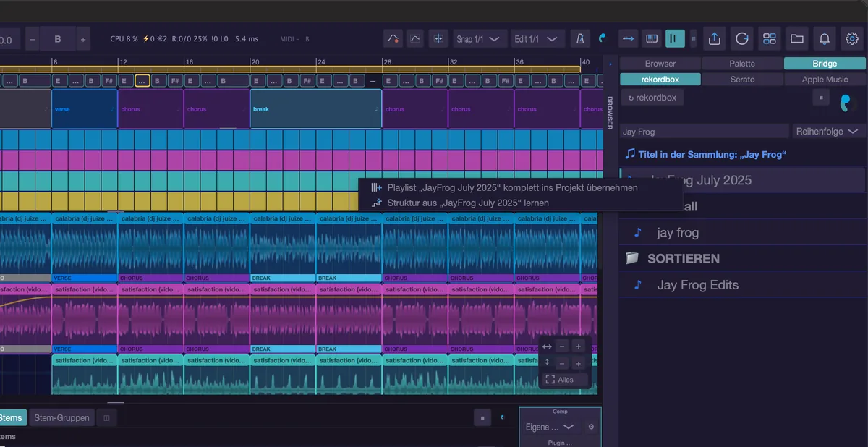Open the SORTIEREN folder
This screenshot has height=447, width=868.
tap(742, 258)
